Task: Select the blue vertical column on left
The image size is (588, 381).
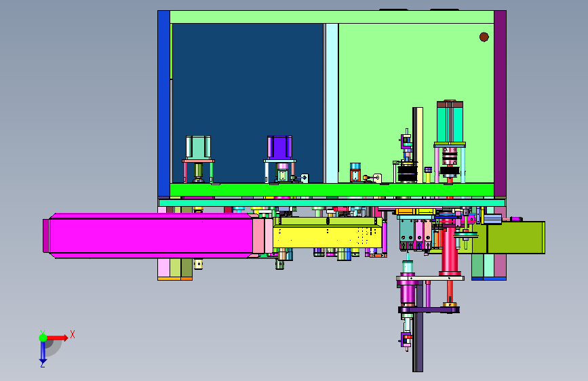Action: point(163,103)
